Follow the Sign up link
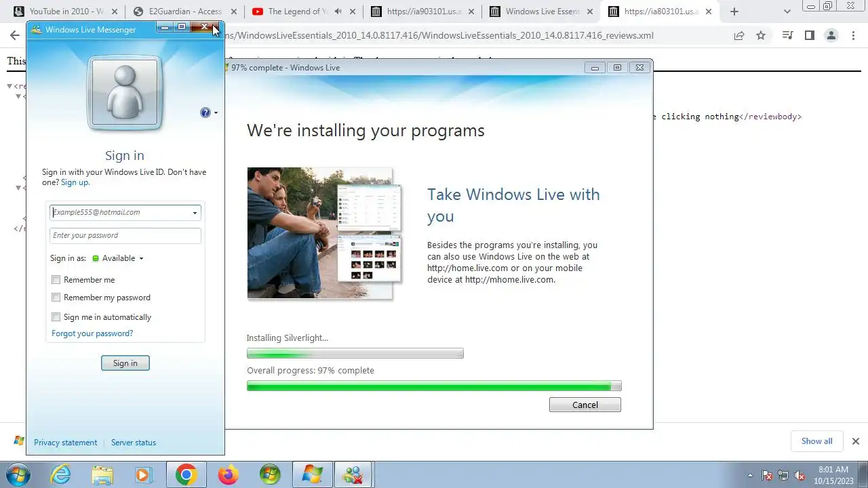 click(75, 182)
